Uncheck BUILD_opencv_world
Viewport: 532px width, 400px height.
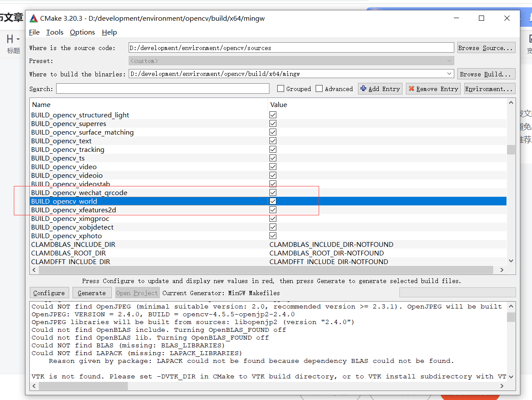click(x=272, y=201)
